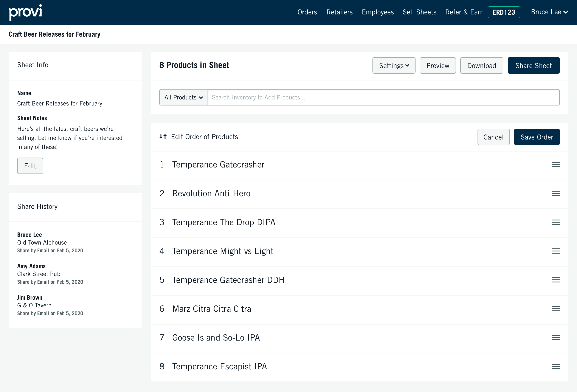Download the sell sheet

tap(482, 65)
